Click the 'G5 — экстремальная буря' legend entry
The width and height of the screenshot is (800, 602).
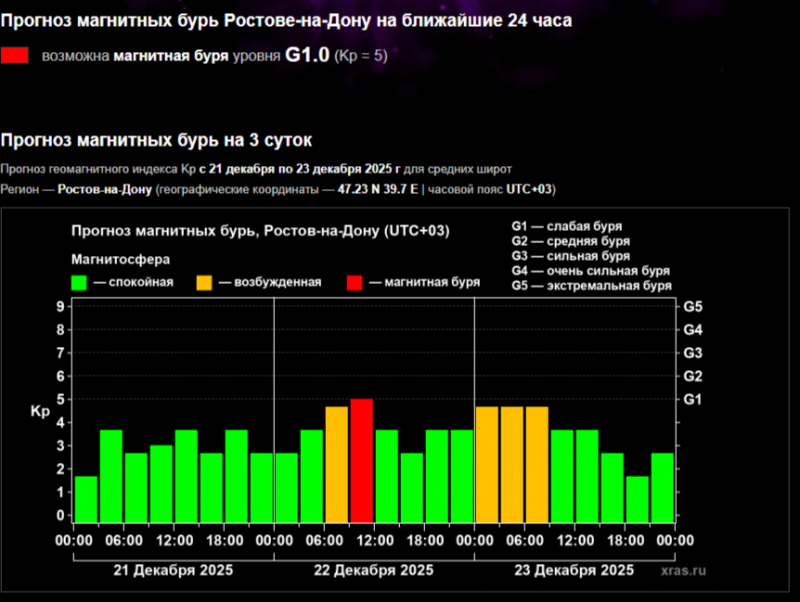590,286
